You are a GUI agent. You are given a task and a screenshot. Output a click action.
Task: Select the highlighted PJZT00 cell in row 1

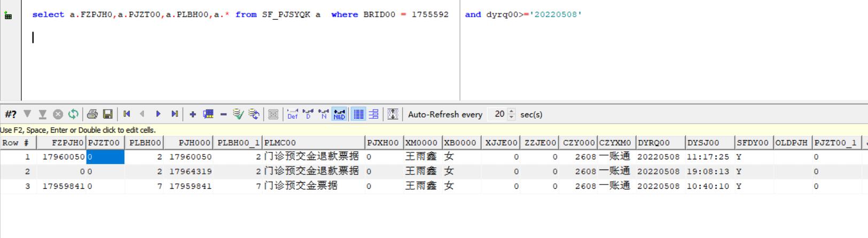tap(105, 157)
